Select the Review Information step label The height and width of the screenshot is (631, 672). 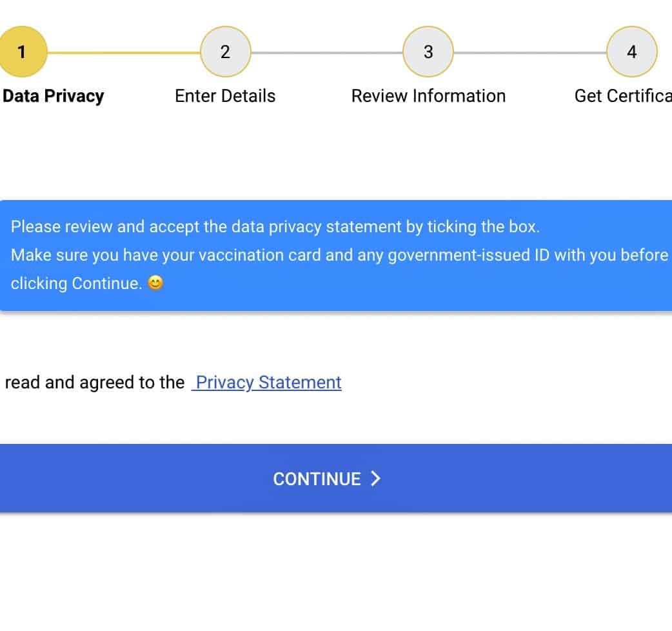point(428,96)
